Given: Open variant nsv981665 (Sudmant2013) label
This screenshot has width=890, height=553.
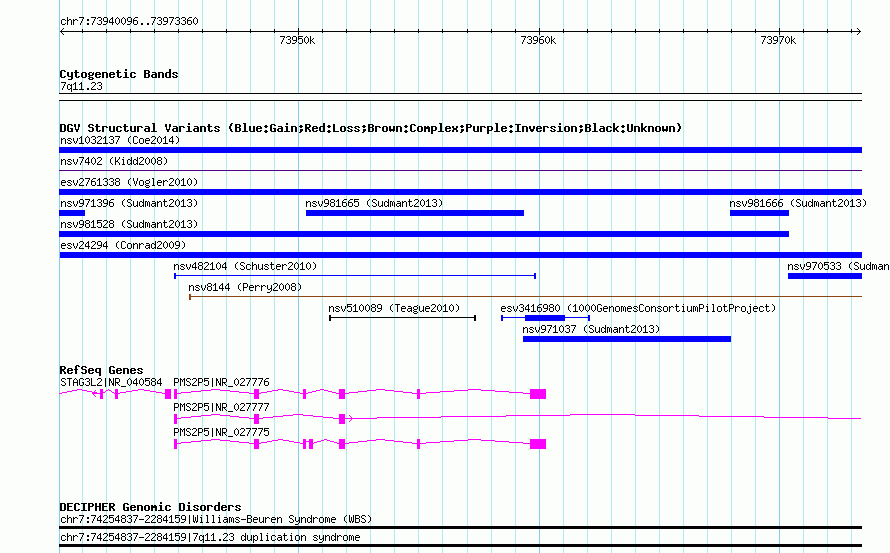Looking at the screenshot, I should pos(374,203).
